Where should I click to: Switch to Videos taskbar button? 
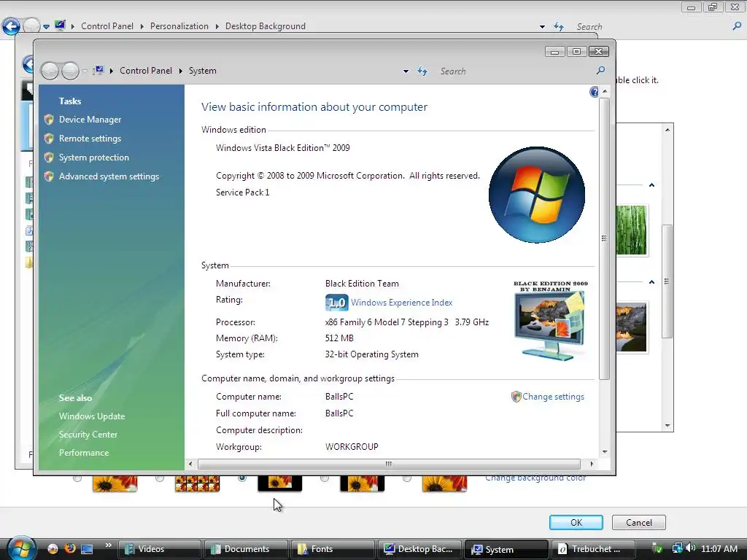coord(159,549)
